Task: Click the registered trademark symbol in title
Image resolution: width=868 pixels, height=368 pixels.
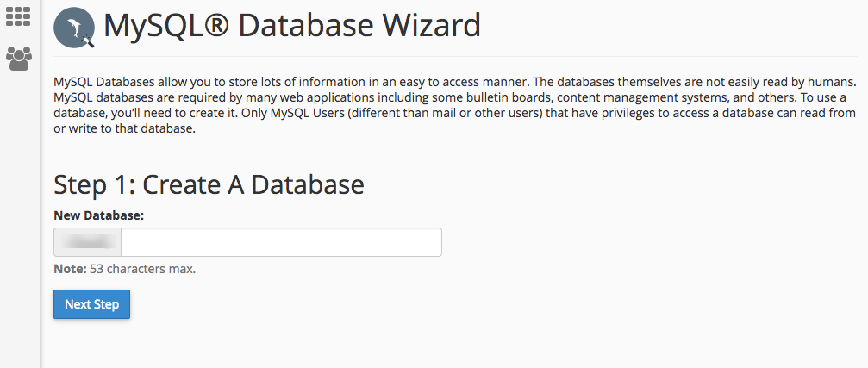Action: click(218, 26)
